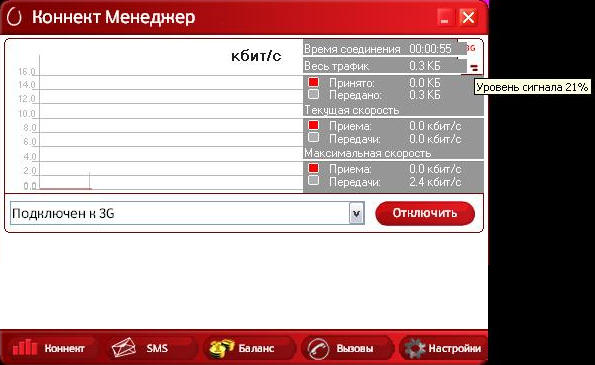Image resolution: width=595 pixels, height=365 pixels.
Task: Open the Подключен к 3G combo box
Action: tap(187, 213)
